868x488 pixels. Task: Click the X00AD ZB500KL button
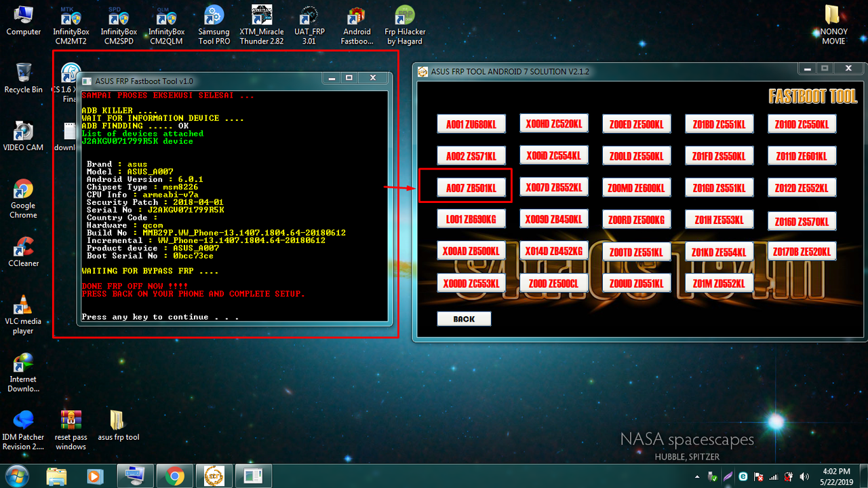[x=471, y=251]
